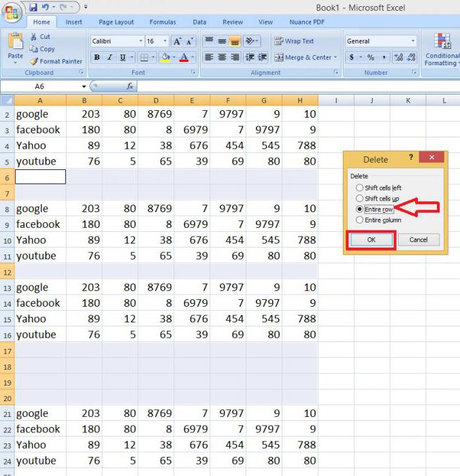Select the 'Shift cells up' radio option
460x476 pixels.
click(359, 199)
